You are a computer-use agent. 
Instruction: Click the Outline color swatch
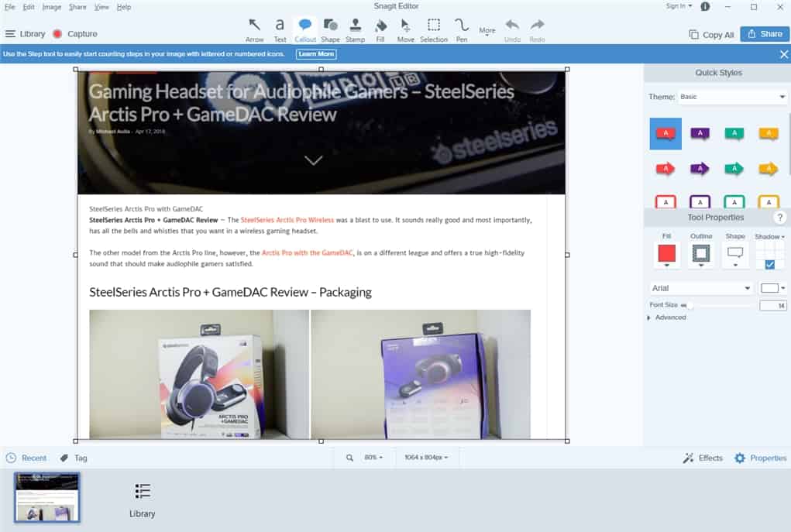click(700, 253)
